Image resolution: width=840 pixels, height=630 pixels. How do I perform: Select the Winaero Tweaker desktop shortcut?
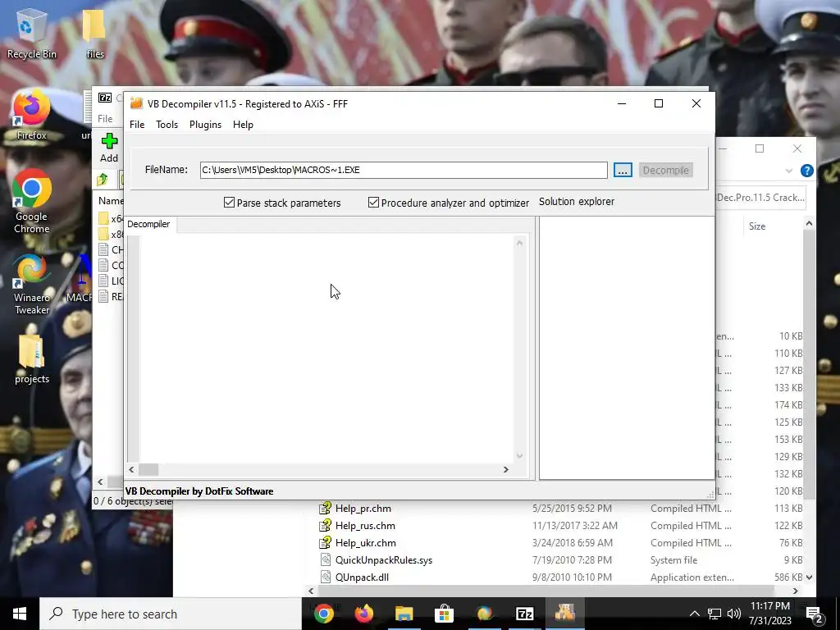(32, 284)
